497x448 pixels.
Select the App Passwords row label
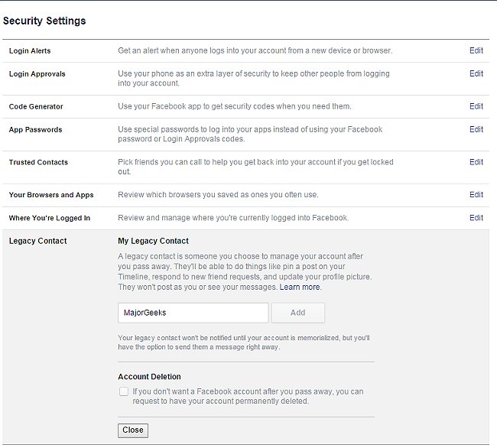35,129
